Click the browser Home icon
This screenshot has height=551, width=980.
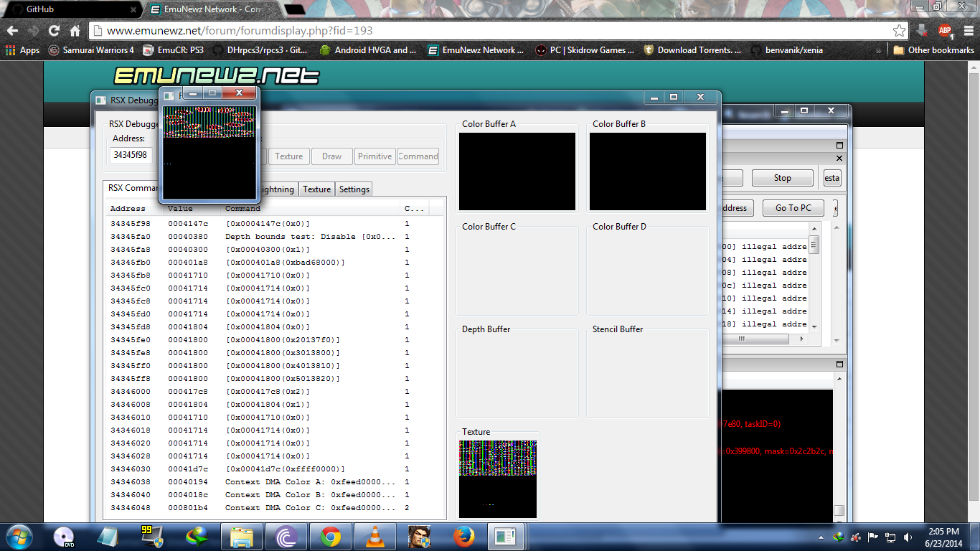75,31
